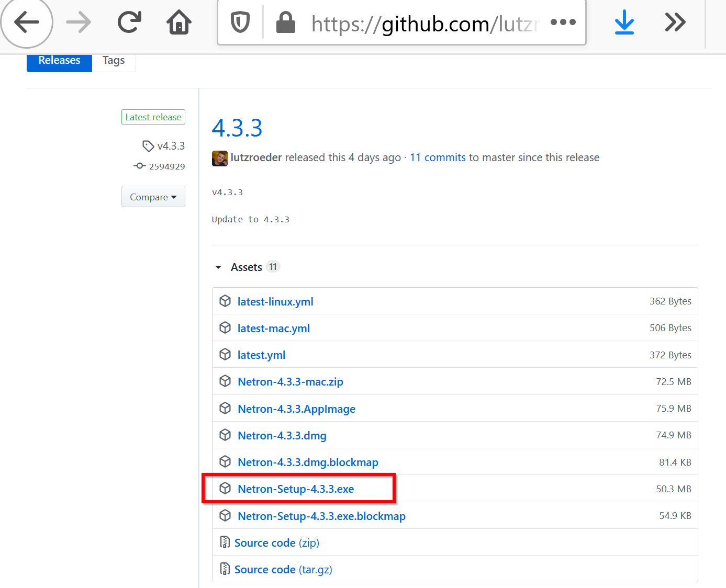The height and width of the screenshot is (588, 726).
Task: Reload the current page
Action: click(x=129, y=22)
